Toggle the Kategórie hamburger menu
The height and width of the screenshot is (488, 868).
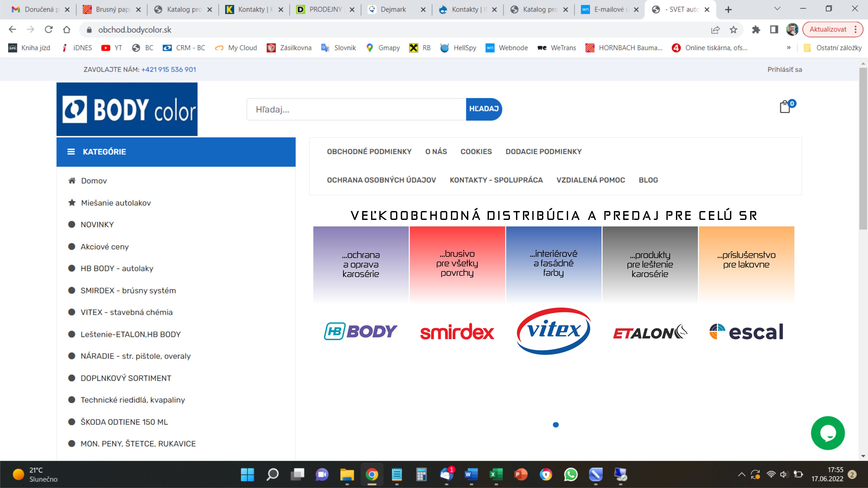[71, 152]
